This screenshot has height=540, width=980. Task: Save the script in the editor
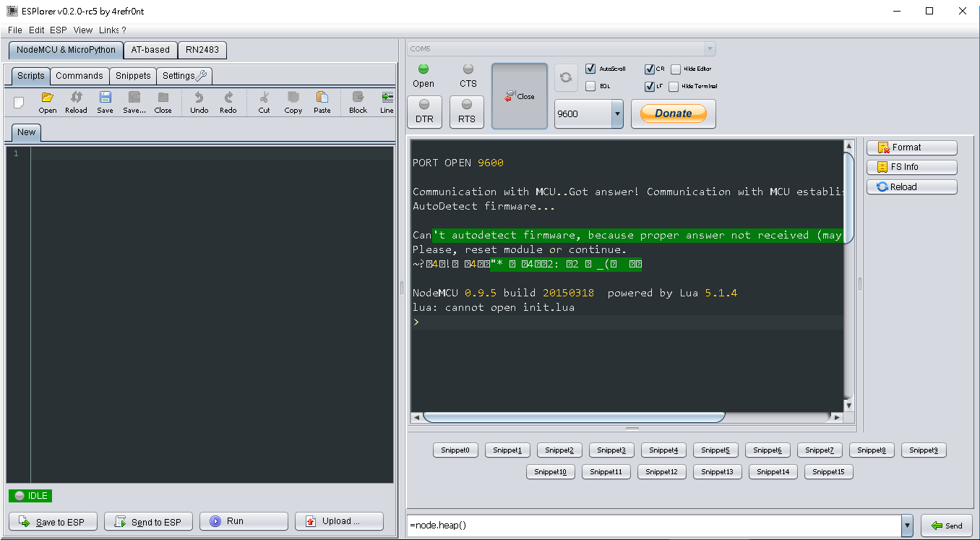click(104, 101)
